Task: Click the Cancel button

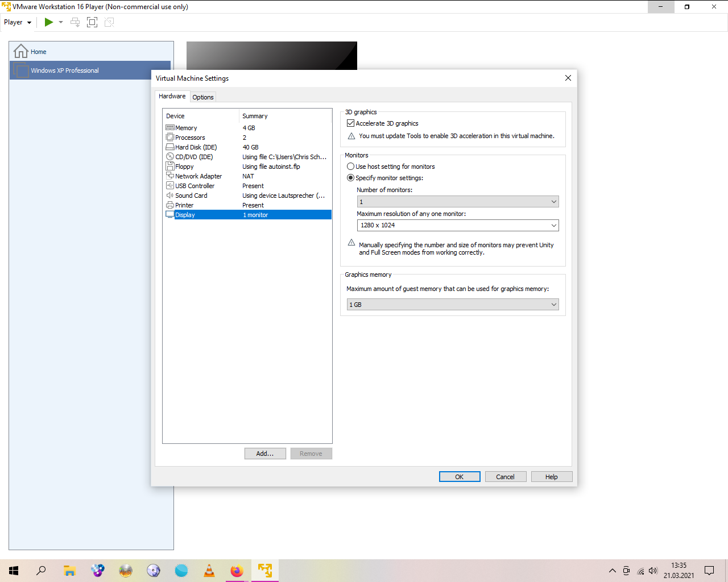Action: pos(506,477)
